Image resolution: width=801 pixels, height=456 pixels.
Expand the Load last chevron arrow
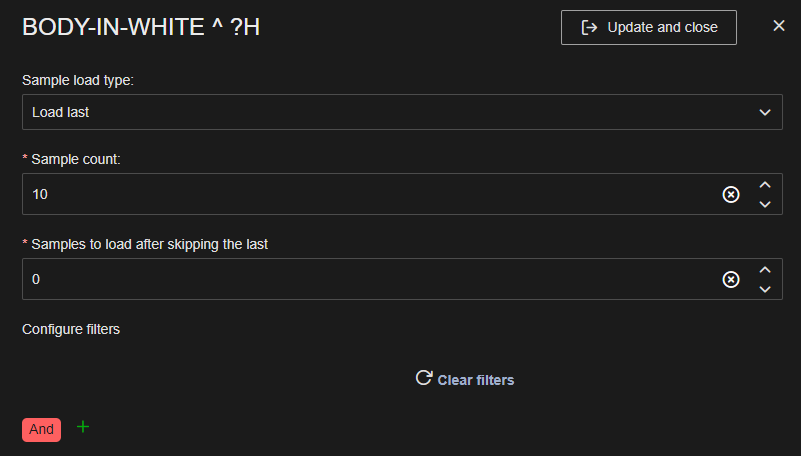pos(765,112)
